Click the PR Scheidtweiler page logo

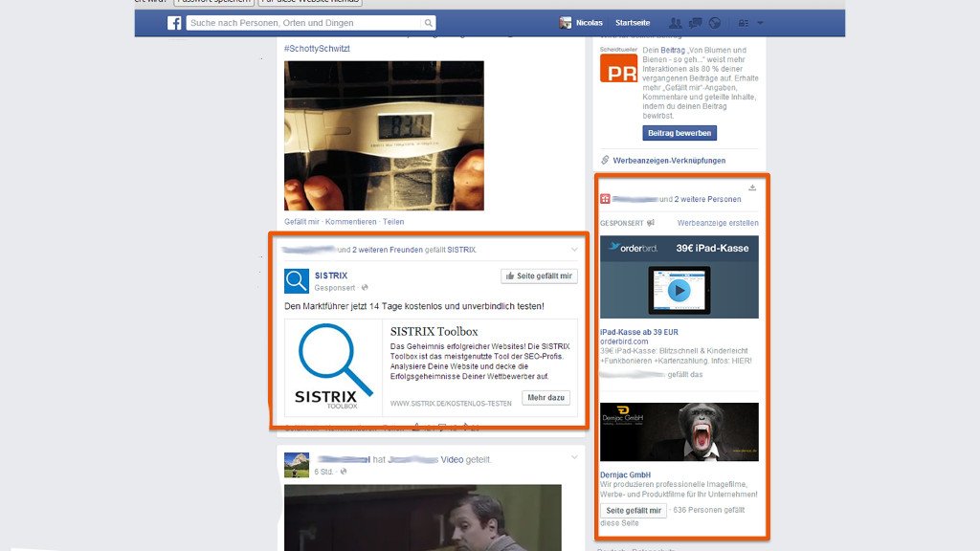point(618,68)
